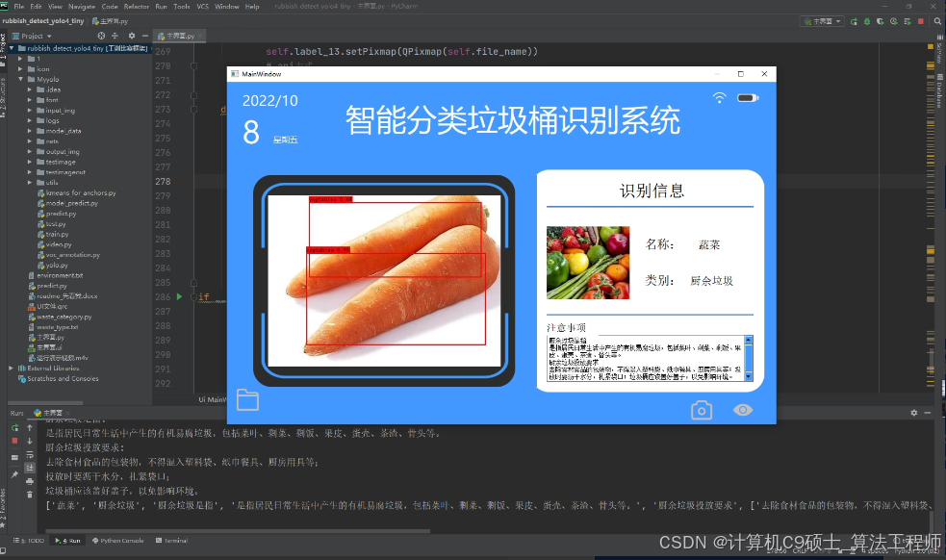Viewport: 946px width, 560px height.
Task: Click the PyCharm Rerun button in top toolbar
Action: (x=854, y=21)
